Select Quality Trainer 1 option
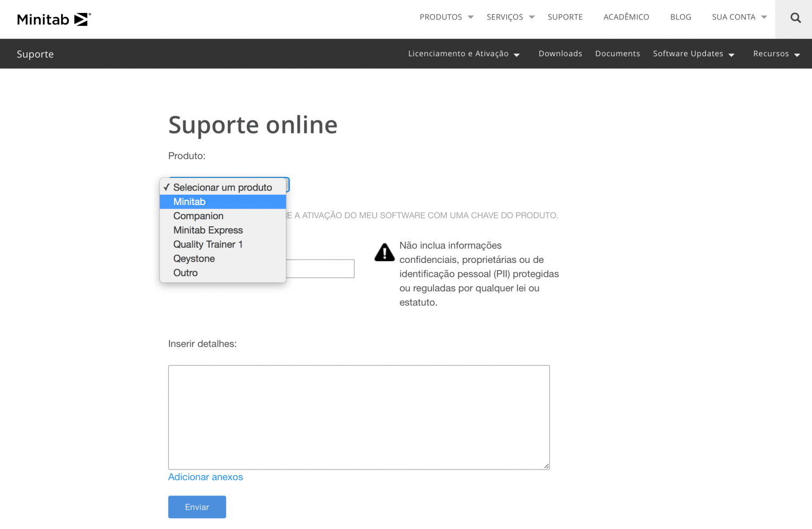 coord(222,244)
